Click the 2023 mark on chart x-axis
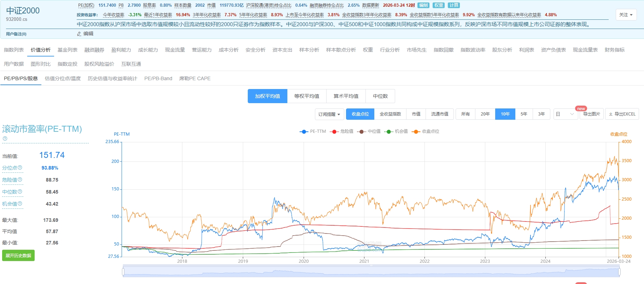 (x=485, y=261)
